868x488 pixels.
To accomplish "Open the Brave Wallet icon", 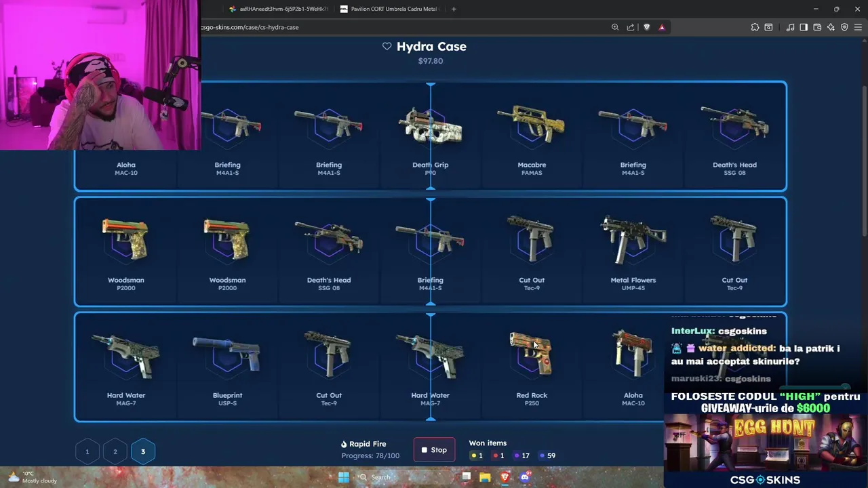I will (x=817, y=27).
